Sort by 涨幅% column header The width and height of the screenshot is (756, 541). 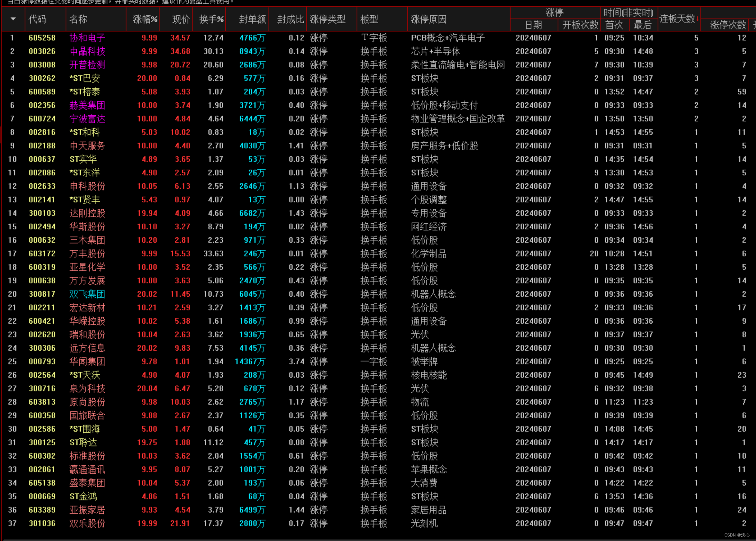[x=145, y=19]
